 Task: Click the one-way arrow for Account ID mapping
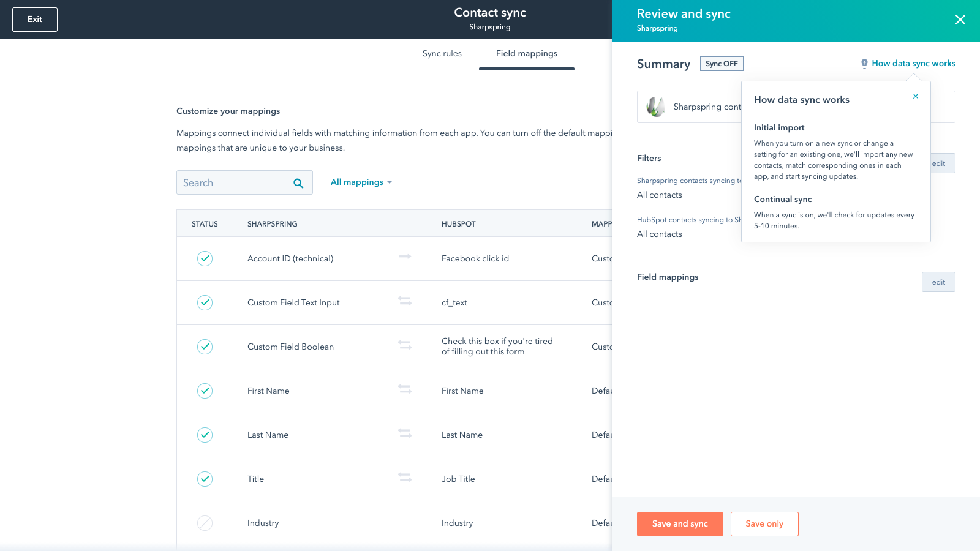click(405, 257)
